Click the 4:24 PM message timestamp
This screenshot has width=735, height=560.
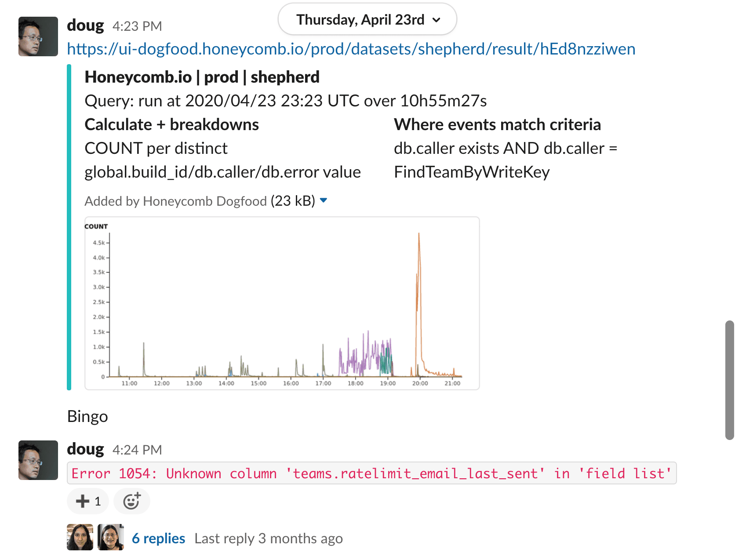(137, 450)
